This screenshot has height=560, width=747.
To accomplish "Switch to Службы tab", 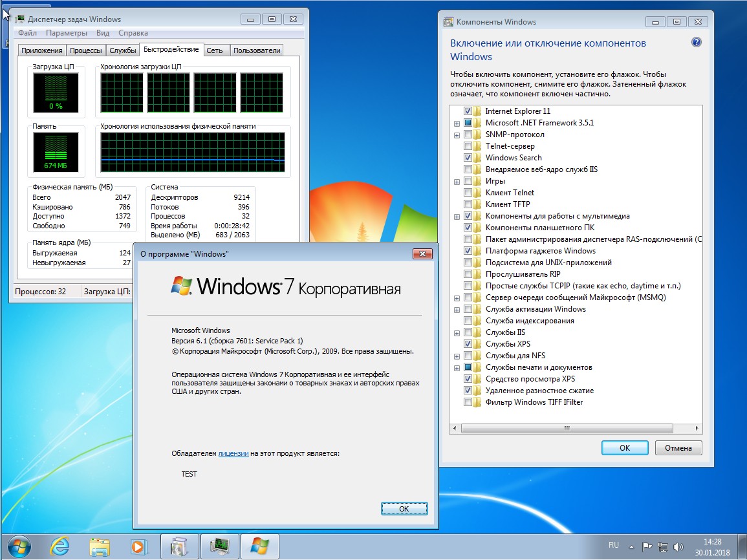I will pyautogui.click(x=122, y=50).
